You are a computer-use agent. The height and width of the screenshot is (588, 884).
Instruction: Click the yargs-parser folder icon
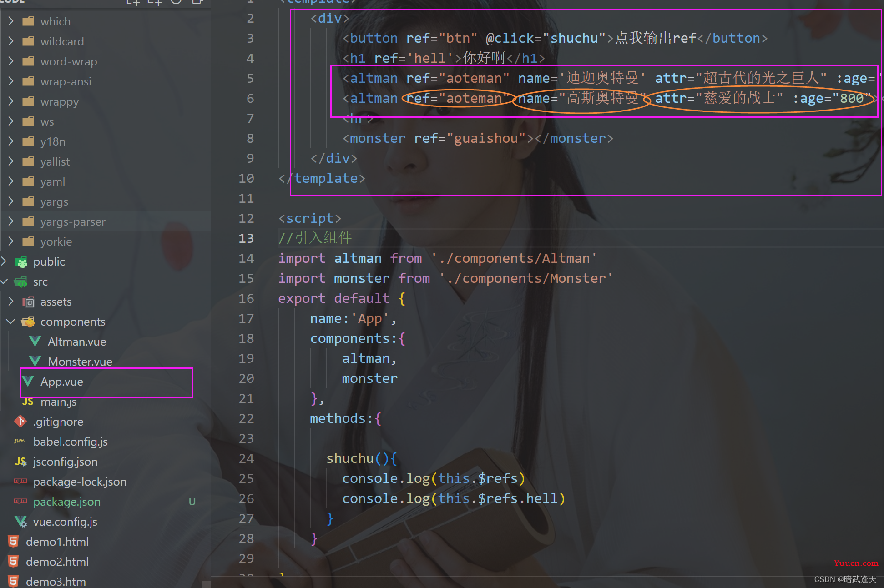pyautogui.click(x=28, y=221)
